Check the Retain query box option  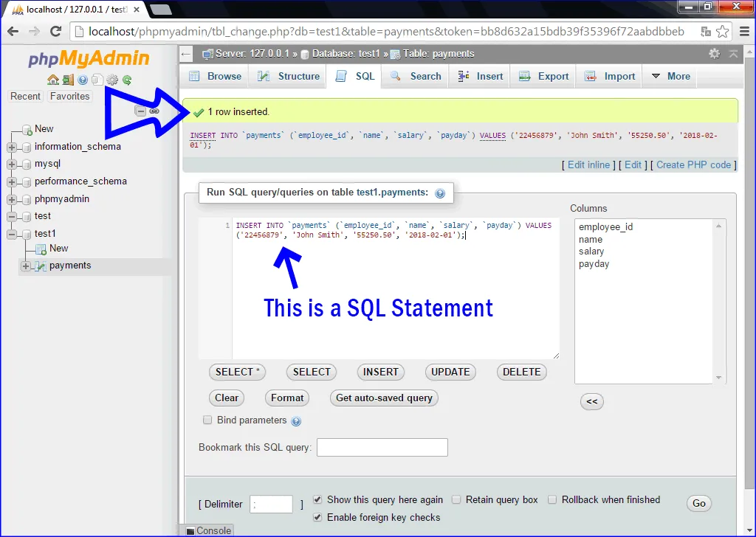coord(456,499)
